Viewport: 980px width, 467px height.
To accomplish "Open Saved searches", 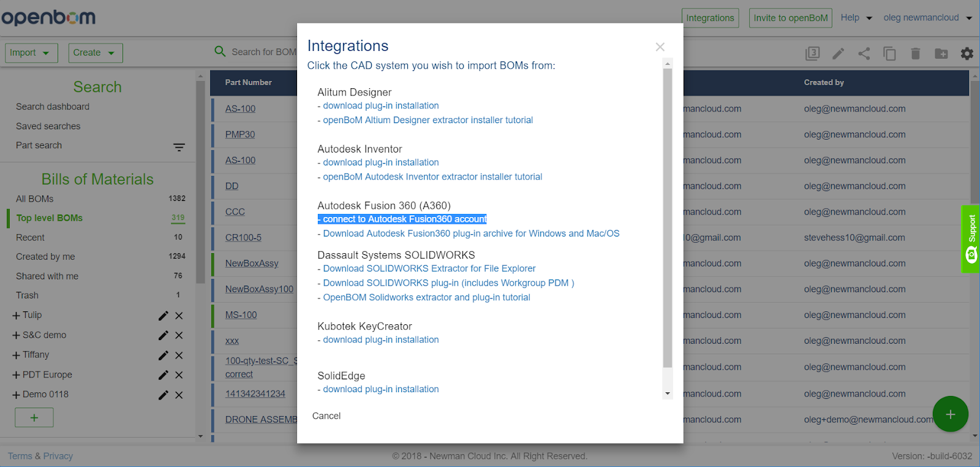I will (x=48, y=126).
